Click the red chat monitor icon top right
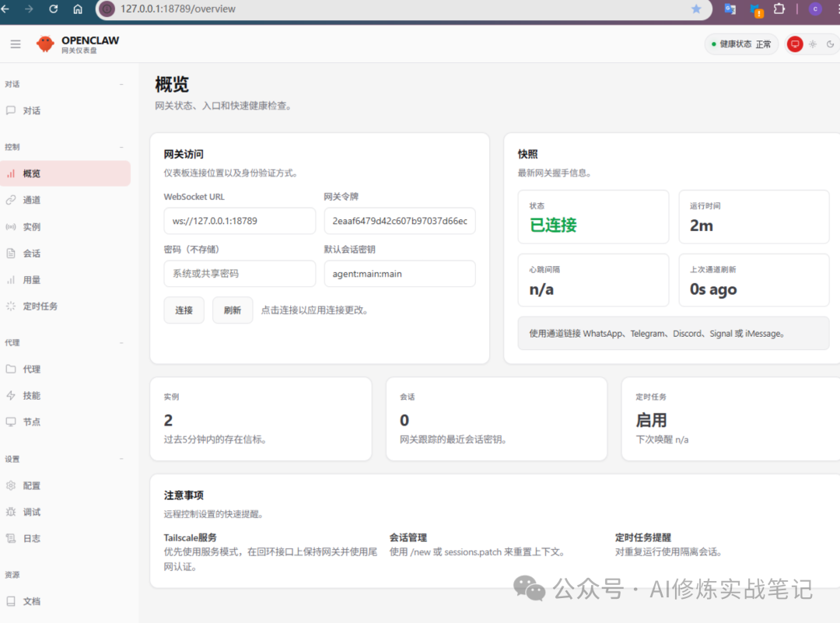The width and height of the screenshot is (840, 623). [x=795, y=44]
